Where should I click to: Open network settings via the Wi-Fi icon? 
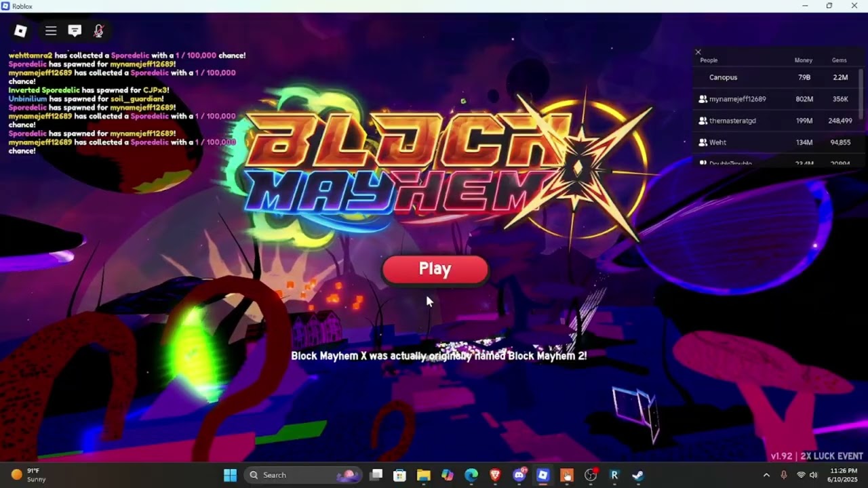click(x=801, y=475)
